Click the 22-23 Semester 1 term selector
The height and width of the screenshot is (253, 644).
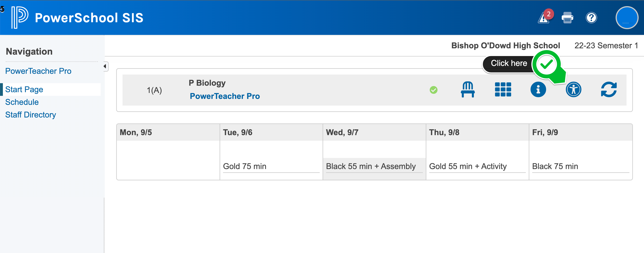606,46
